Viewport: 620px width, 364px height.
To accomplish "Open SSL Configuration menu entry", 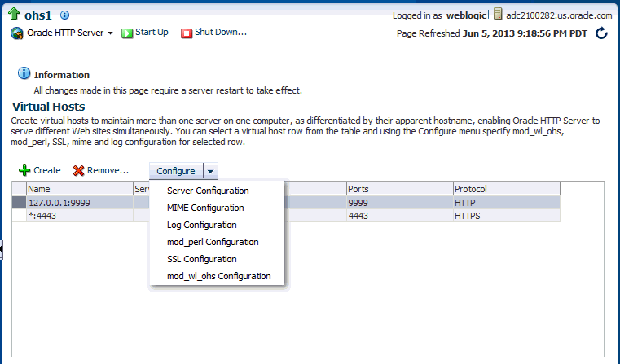I will 202,259.
